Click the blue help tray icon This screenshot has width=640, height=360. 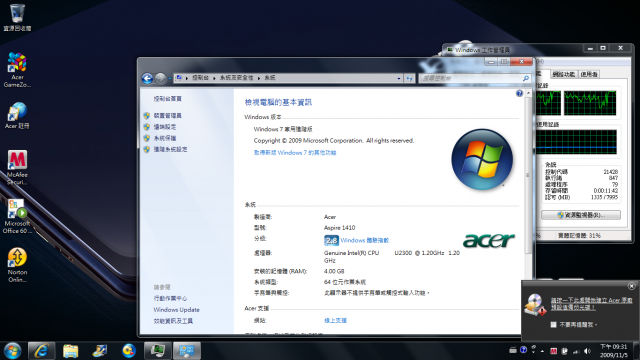tap(524, 350)
